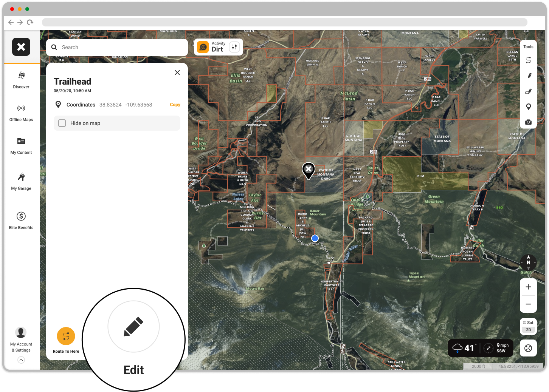Open the Sat basemap selector
The image size is (549, 392).
529,323
